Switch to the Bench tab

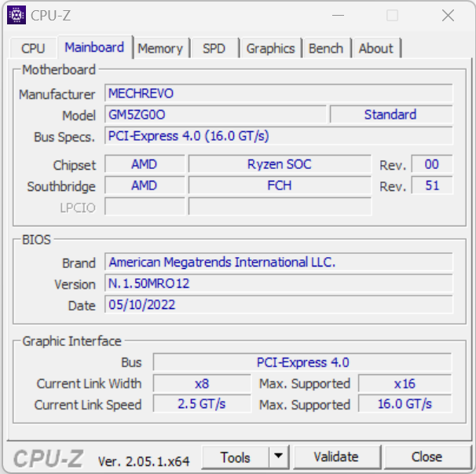pos(326,48)
